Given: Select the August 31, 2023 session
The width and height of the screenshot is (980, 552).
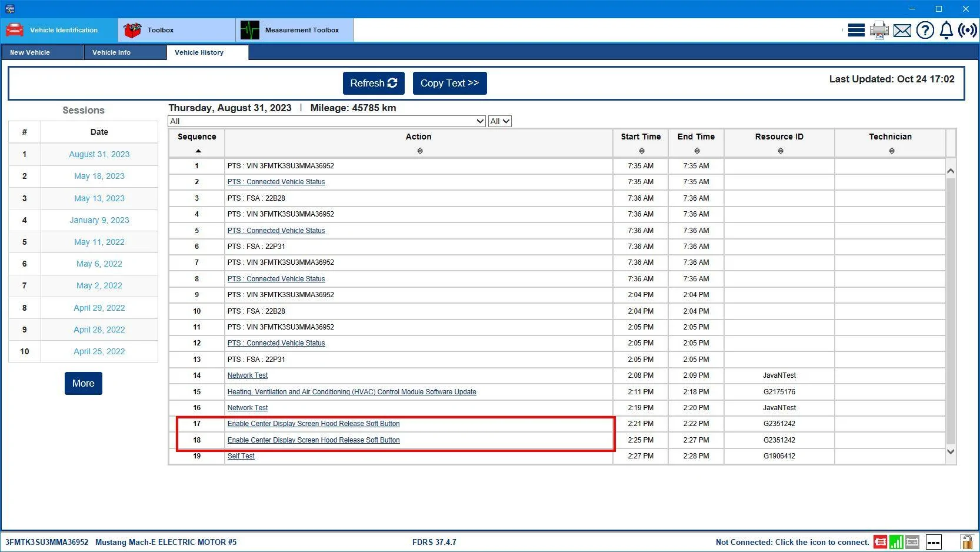Looking at the screenshot, I should click(99, 154).
